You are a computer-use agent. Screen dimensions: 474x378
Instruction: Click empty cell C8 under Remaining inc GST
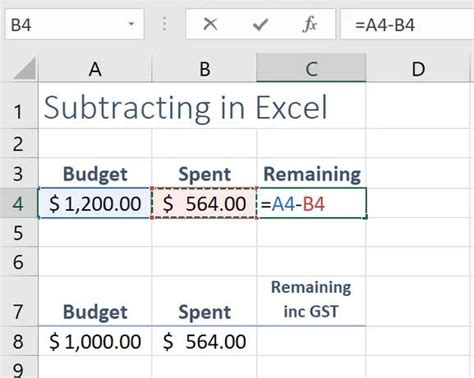pyautogui.click(x=311, y=341)
